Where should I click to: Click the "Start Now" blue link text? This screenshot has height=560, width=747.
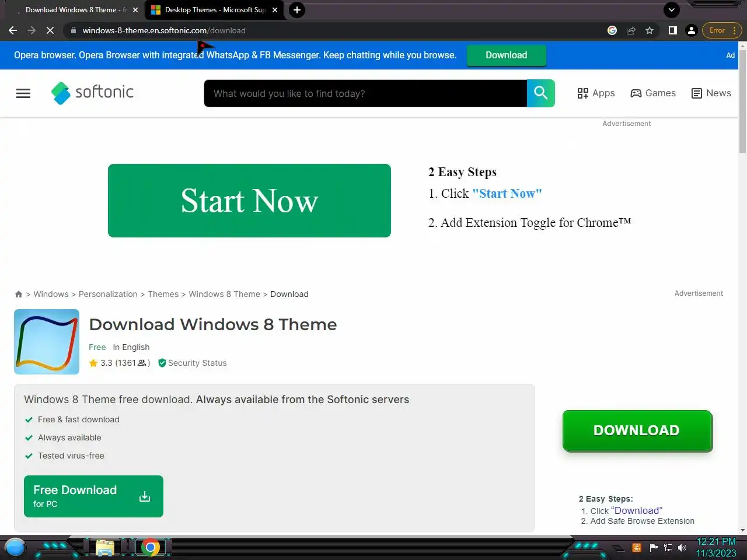(507, 194)
